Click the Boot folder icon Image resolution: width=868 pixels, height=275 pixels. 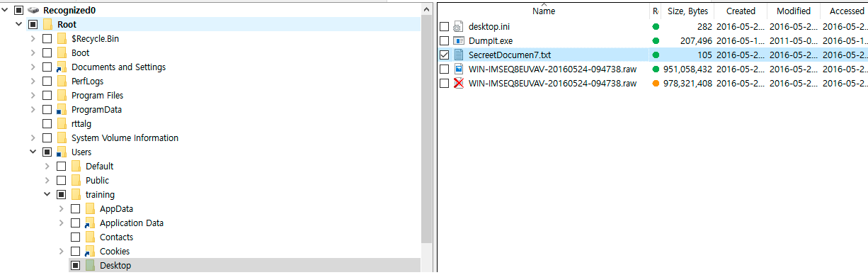click(62, 53)
